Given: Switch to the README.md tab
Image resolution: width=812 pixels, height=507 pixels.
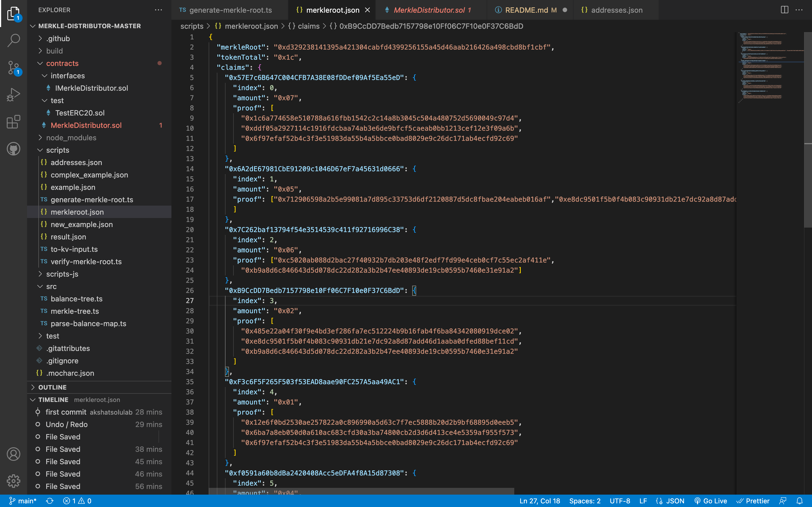Looking at the screenshot, I should tap(526, 10).
